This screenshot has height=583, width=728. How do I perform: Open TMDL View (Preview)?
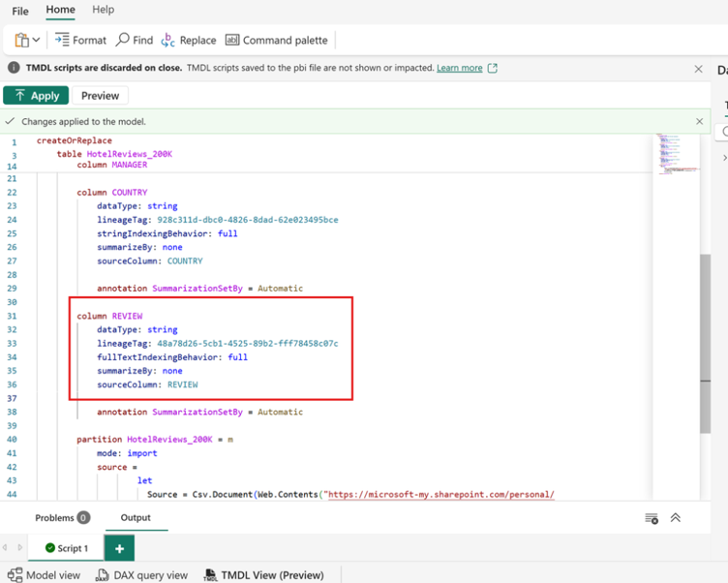point(263,575)
